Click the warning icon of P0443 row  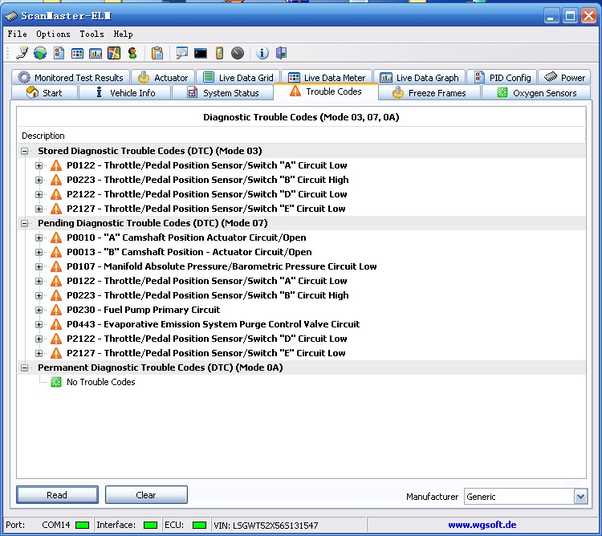point(56,324)
